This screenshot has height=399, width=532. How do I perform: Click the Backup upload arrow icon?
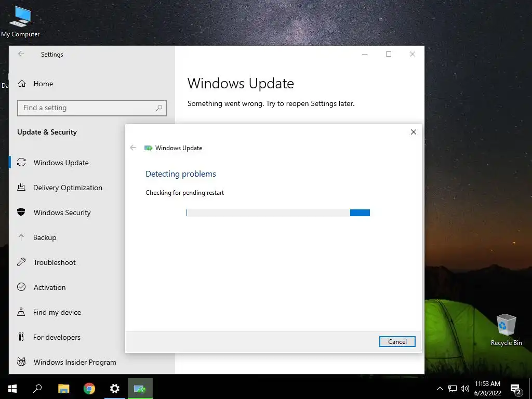[21, 237]
